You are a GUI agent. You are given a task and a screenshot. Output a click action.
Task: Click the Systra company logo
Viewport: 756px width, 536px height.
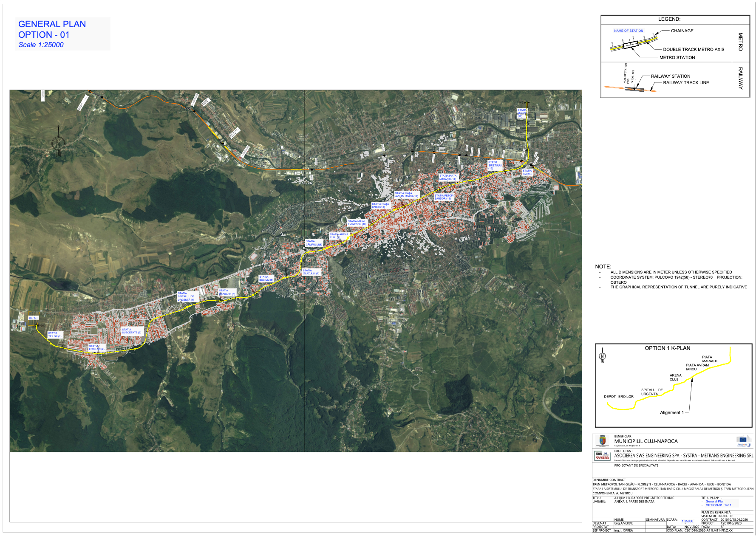(x=602, y=456)
